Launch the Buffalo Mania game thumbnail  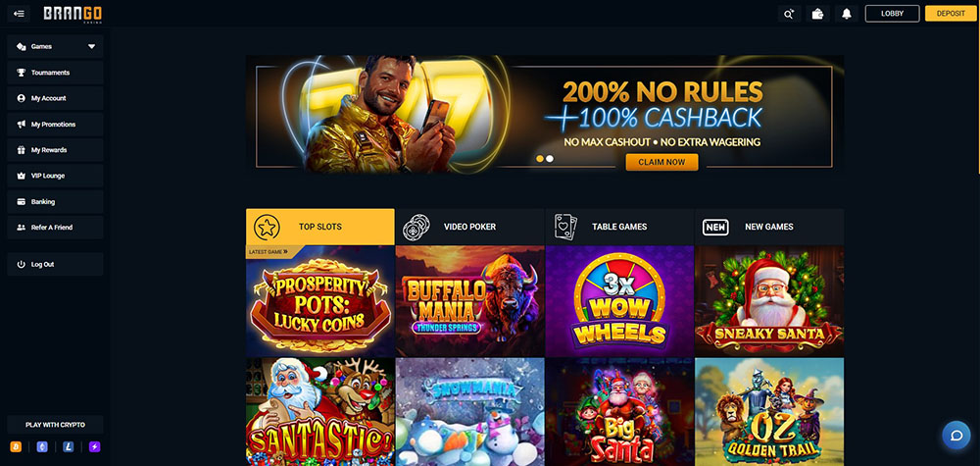pyautogui.click(x=470, y=301)
